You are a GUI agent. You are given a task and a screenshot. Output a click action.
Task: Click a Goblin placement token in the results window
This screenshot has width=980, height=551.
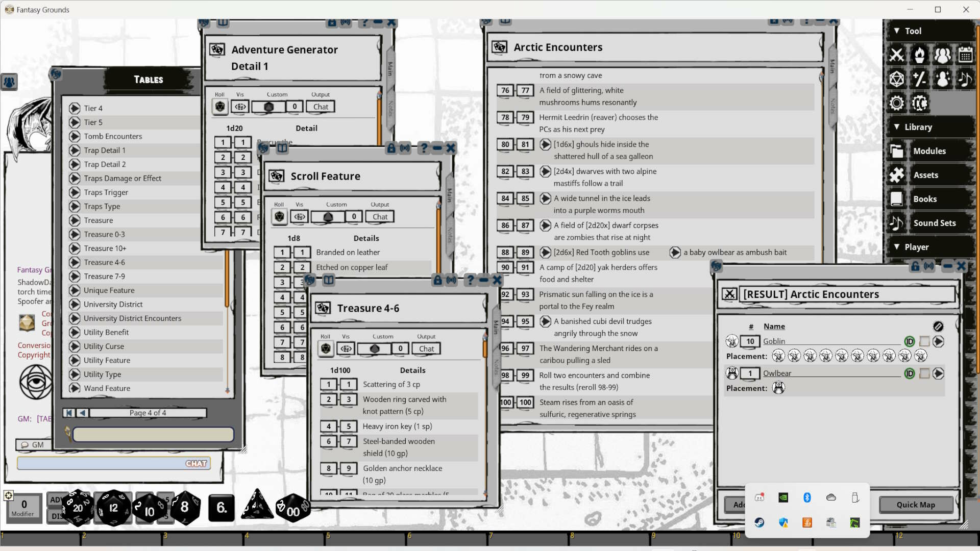click(x=779, y=356)
